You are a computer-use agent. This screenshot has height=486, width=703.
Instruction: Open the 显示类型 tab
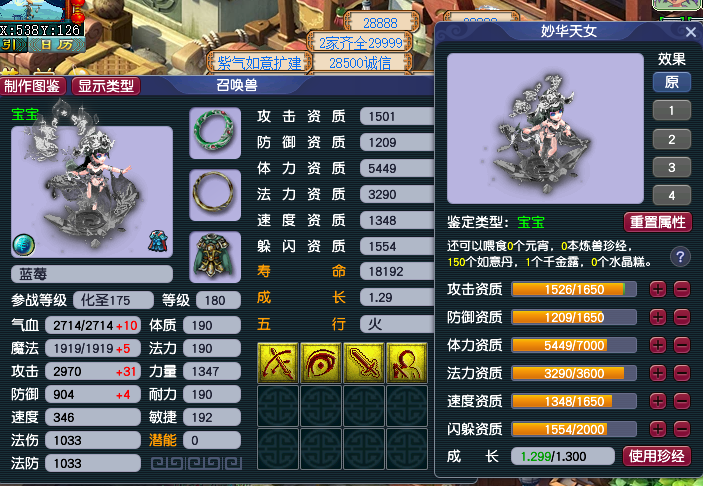106,86
